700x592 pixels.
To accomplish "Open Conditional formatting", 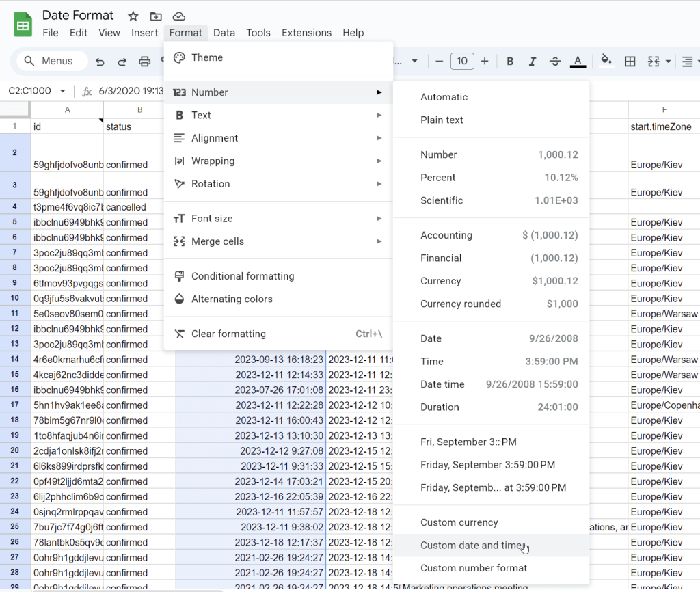I will coord(279,276).
